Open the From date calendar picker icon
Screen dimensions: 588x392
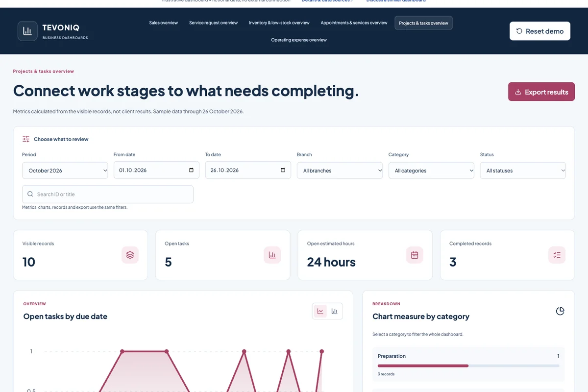191,170
